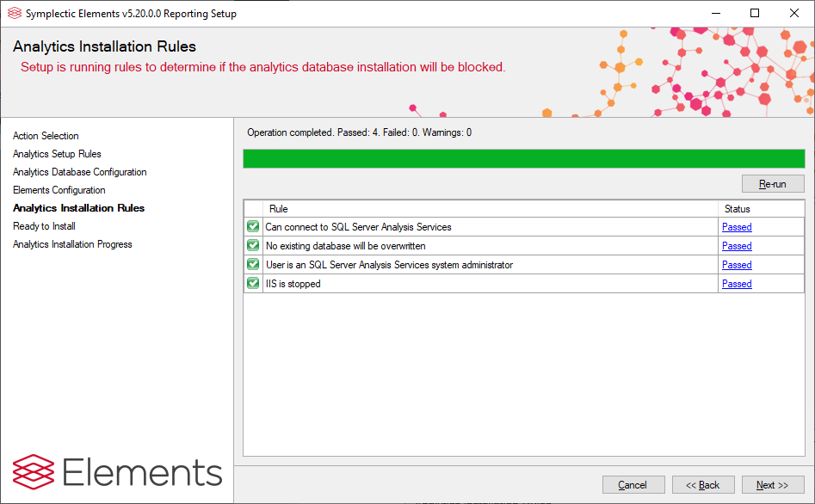This screenshot has width=815, height=504.
Task: Select Analytics Database Configuration step
Action: tap(79, 172)
